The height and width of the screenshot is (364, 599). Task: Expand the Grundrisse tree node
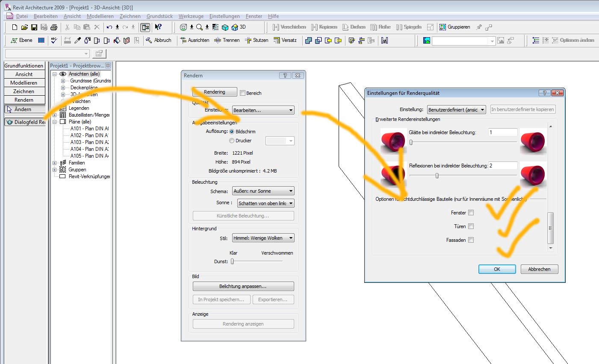tap(63, 81)
